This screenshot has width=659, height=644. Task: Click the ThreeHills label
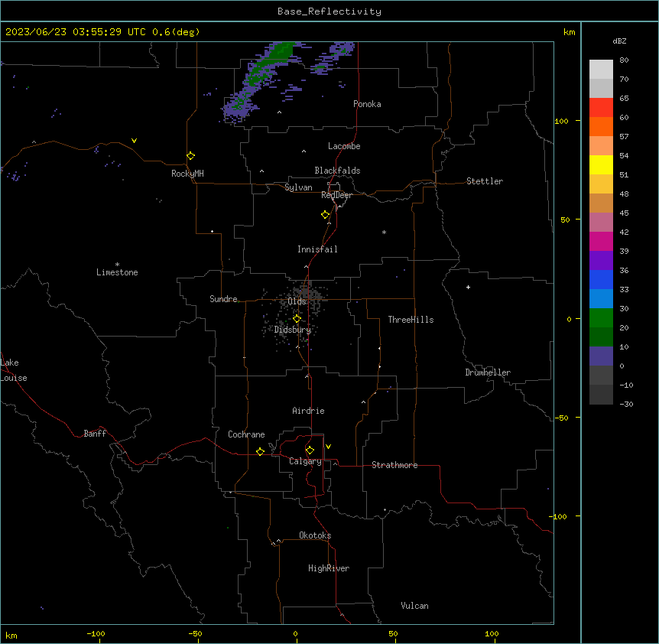pos(411,320)
